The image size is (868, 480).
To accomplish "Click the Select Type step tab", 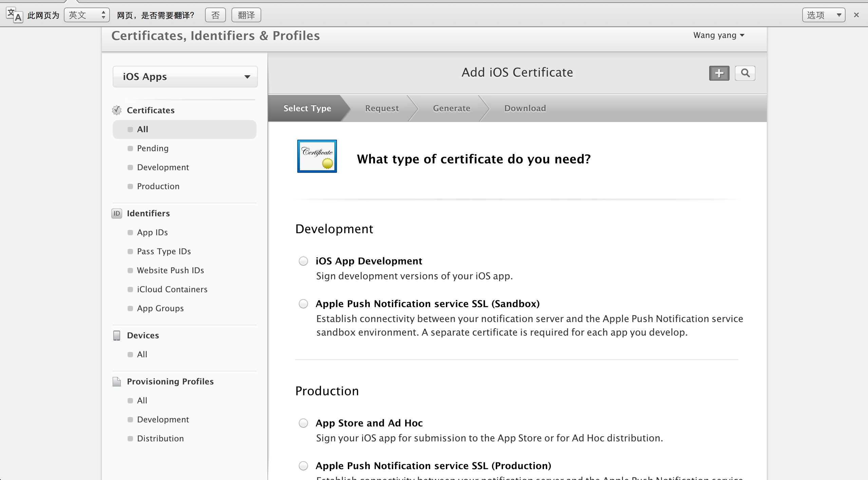I will click(x=307, y=108).
